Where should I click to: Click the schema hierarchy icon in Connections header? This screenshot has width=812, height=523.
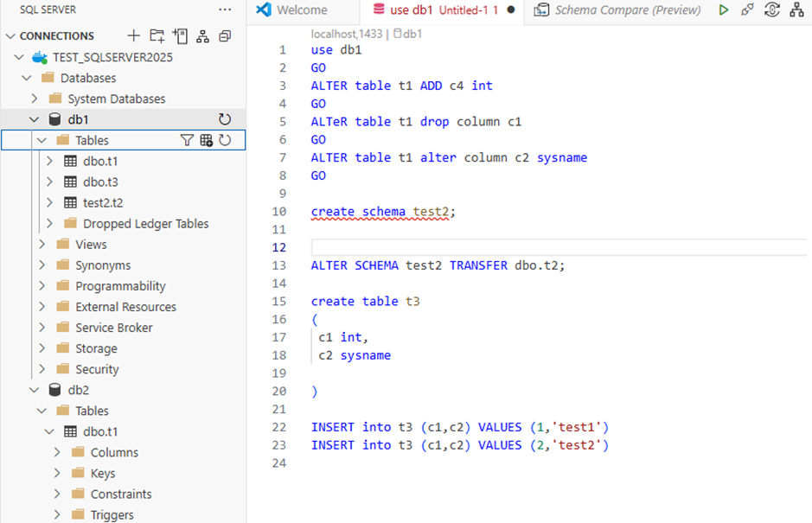(202, 35)
